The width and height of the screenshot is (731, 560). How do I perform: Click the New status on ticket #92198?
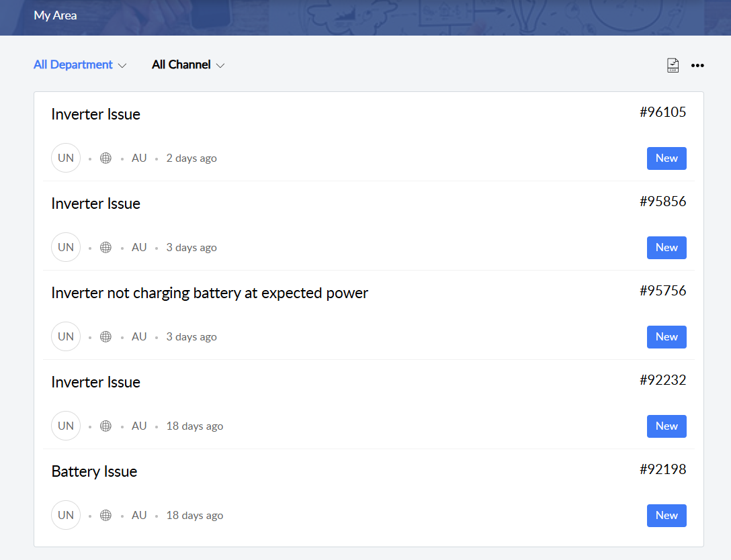[x=666, y=516]
